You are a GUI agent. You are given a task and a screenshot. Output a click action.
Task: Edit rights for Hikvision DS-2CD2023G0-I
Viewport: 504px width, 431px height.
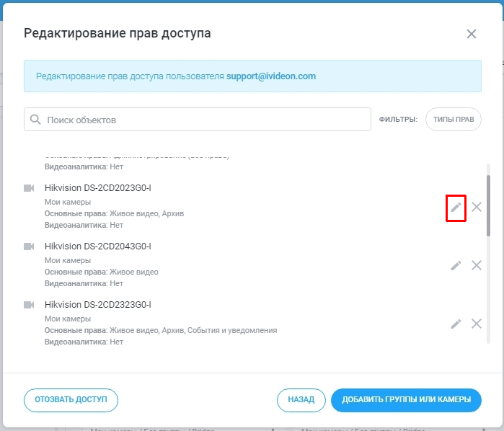click(x=456, y=208)
